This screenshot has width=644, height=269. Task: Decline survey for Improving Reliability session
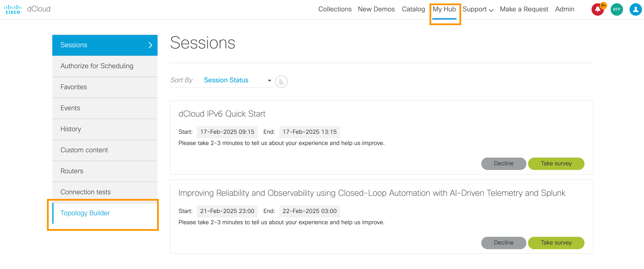tap(503, 243)
